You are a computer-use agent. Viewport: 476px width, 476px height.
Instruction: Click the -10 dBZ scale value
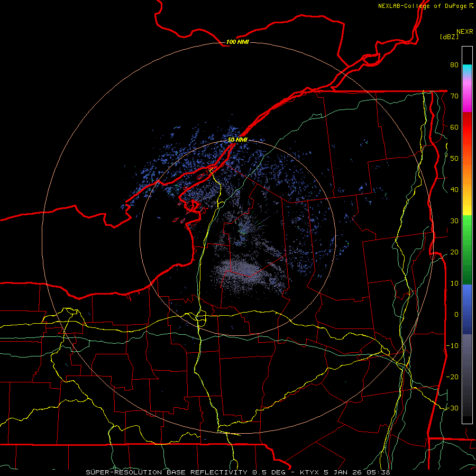pos(452,346)
